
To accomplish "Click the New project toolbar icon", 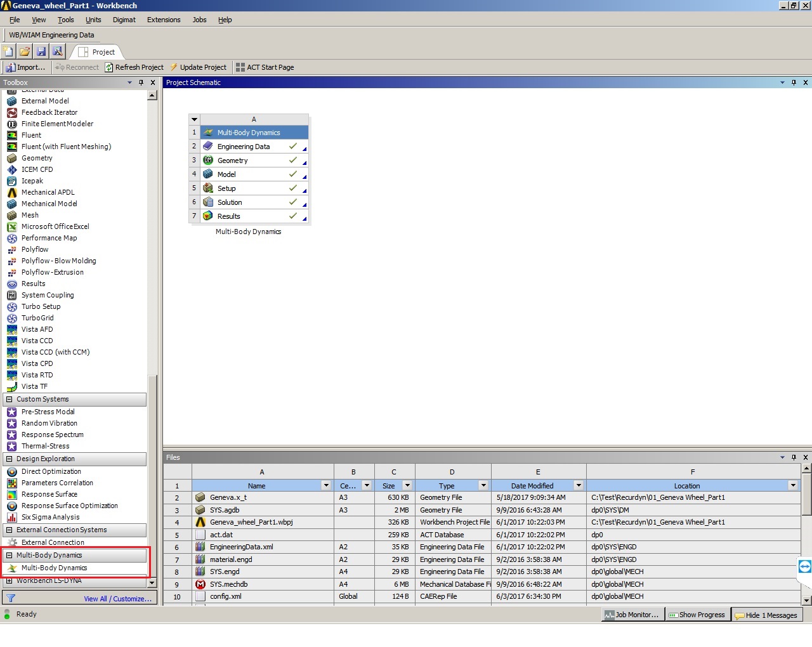I will 8,51.
